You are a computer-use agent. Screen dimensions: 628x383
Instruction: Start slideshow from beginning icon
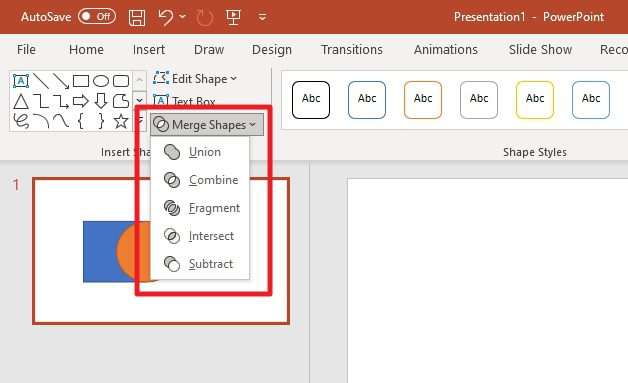(233, 17)
